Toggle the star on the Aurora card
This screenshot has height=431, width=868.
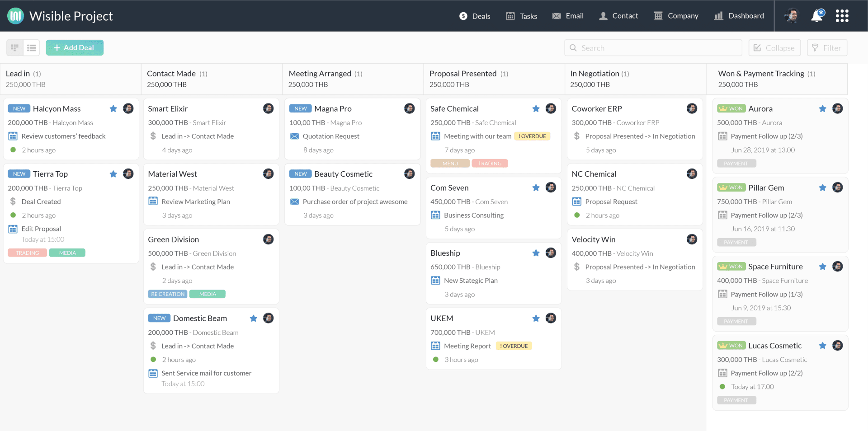click(x=823, y=108)
